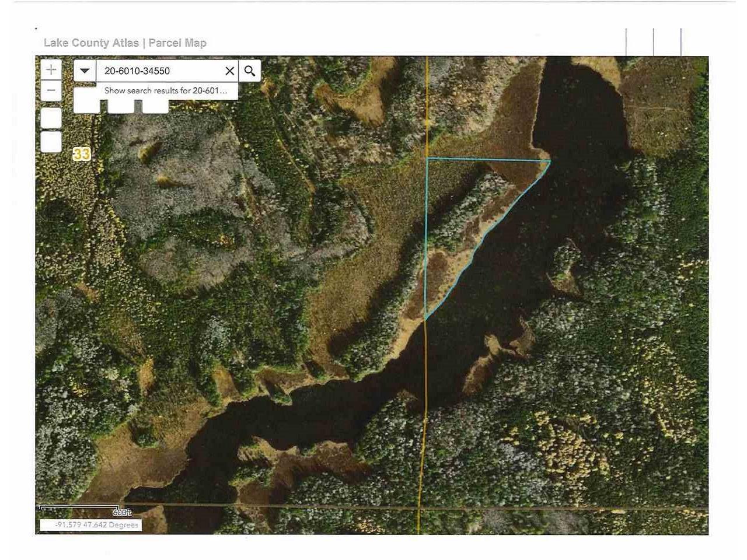Image resolution: width=747 pixels, height=560 pixels.
Task: Select the magnifying glass search icon
Action: (250, 71)
